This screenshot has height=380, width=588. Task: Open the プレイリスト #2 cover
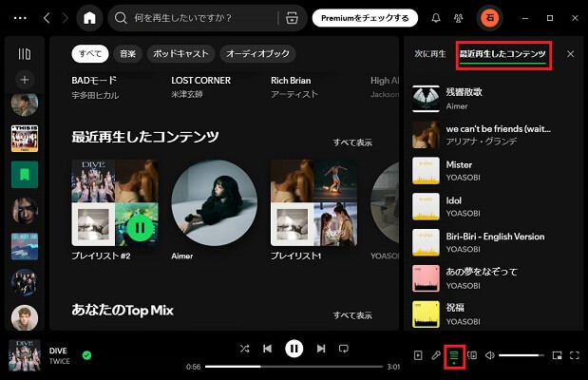tap(115, 203)
